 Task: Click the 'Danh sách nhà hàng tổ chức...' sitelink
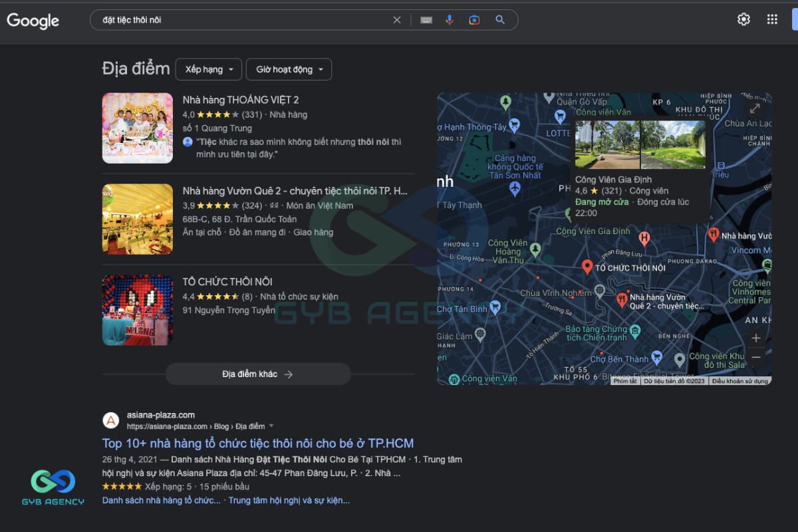[x=162, y=500]
